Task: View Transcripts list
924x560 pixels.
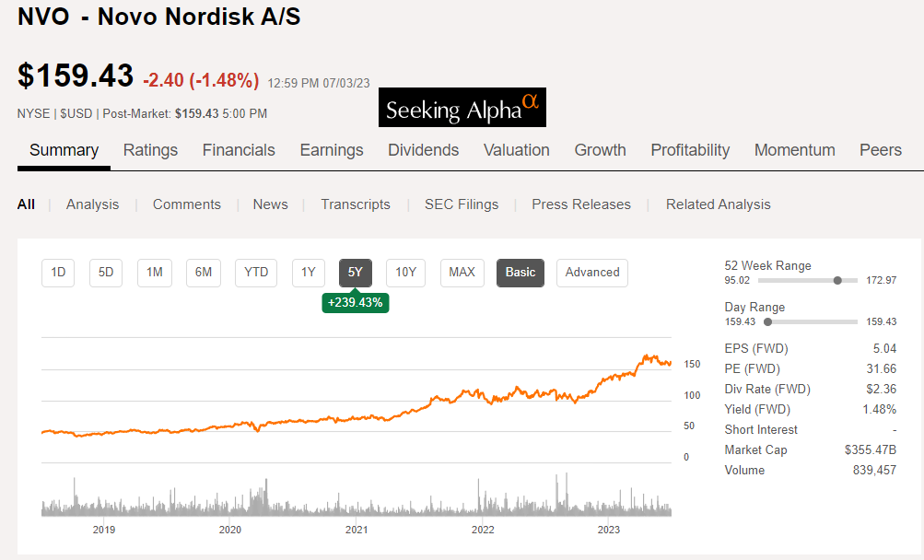Action: pos(356,204)
